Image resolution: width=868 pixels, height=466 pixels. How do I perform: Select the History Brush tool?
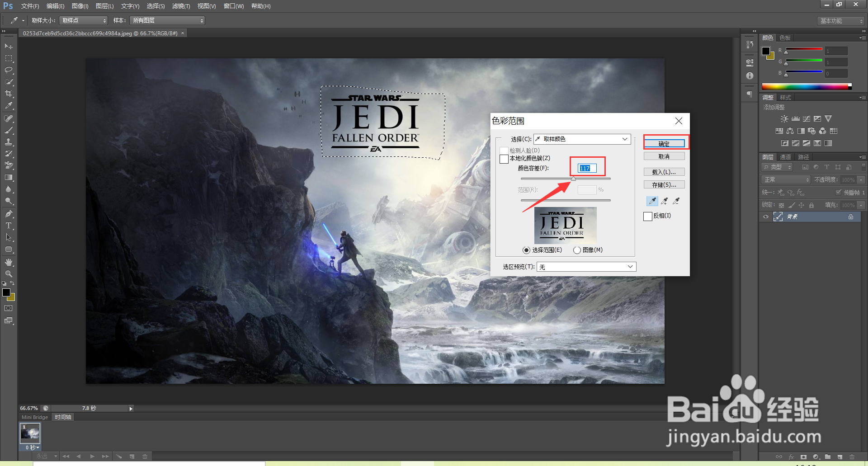pyautogui.click(x=9, y=154)
